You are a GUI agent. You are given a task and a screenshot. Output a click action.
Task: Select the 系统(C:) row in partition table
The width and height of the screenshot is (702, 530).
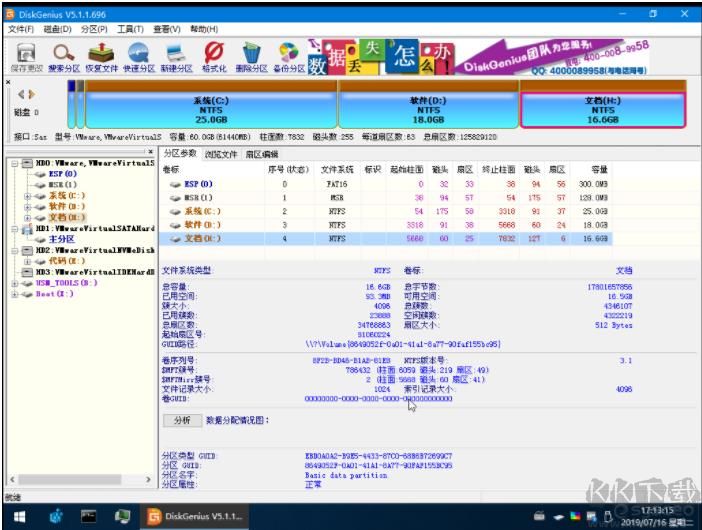pyautogui.click(x=386, y=211)
